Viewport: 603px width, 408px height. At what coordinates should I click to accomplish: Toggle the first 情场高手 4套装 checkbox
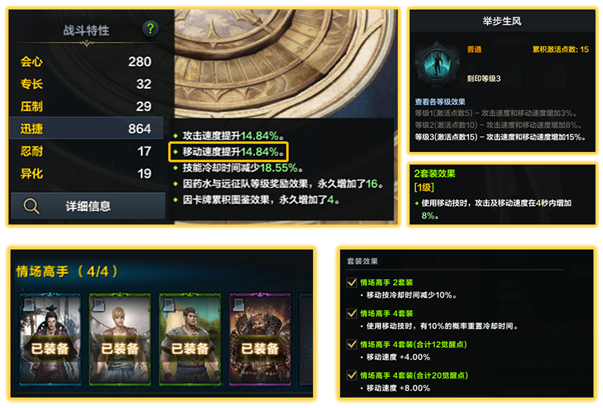click(x=351, y=313)
